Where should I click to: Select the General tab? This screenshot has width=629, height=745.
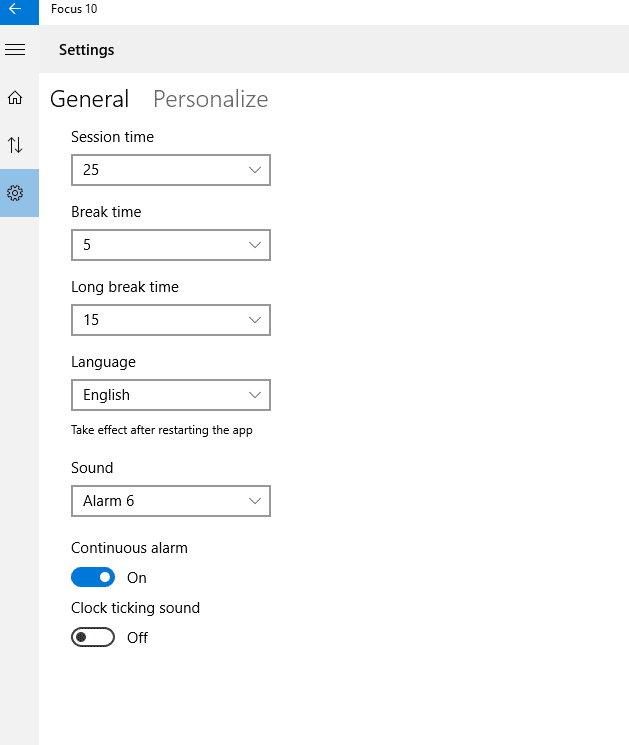[x=89, y=99]
